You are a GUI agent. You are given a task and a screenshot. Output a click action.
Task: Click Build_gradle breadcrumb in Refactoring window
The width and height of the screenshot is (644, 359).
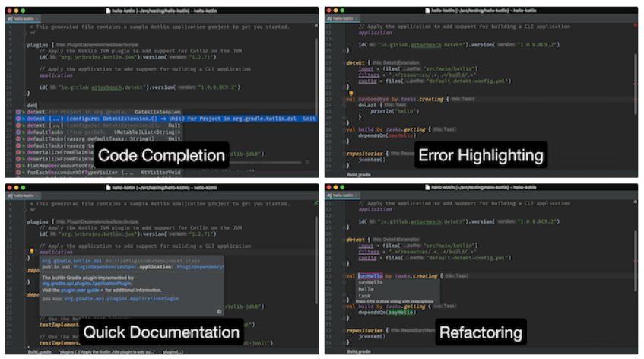[x=359, y=352]
